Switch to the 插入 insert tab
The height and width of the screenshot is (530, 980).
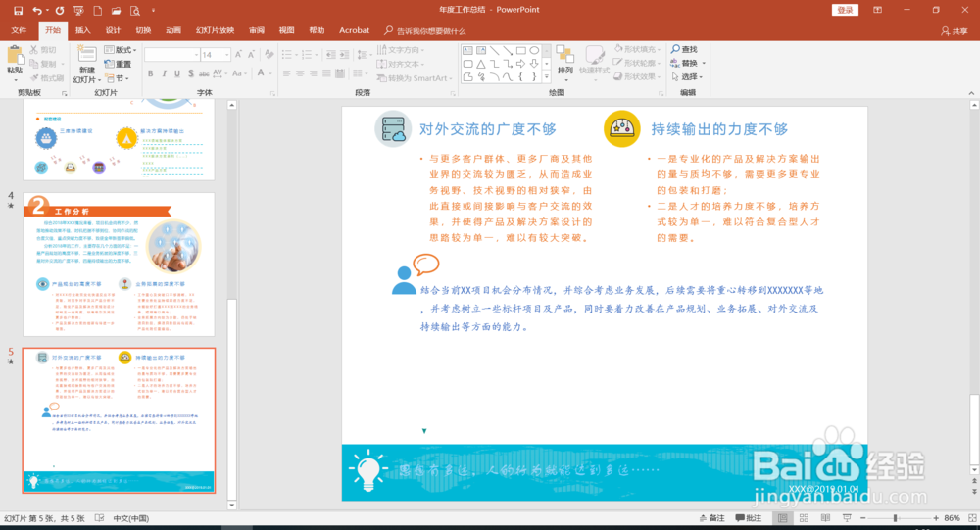click(82, 30)
